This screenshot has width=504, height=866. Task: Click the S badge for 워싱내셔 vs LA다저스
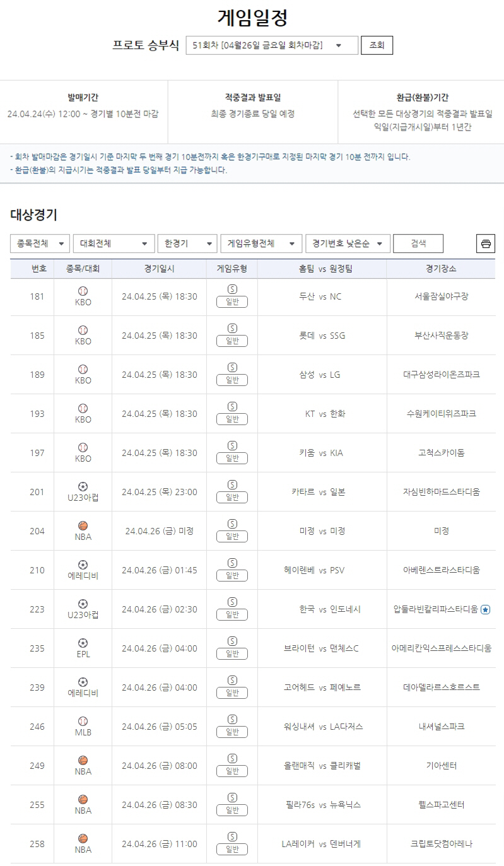coord(232,719)
